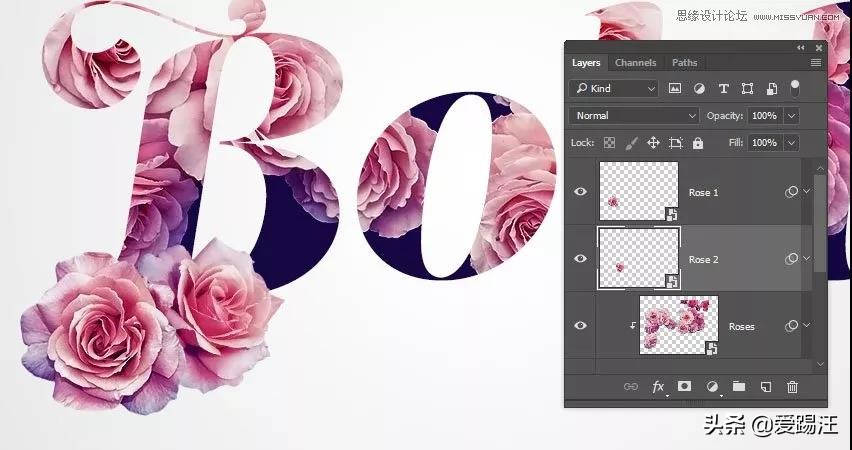This screenshot has height=450, width=852.
Task: Add a layer mask
Action: tap(684, 386)
